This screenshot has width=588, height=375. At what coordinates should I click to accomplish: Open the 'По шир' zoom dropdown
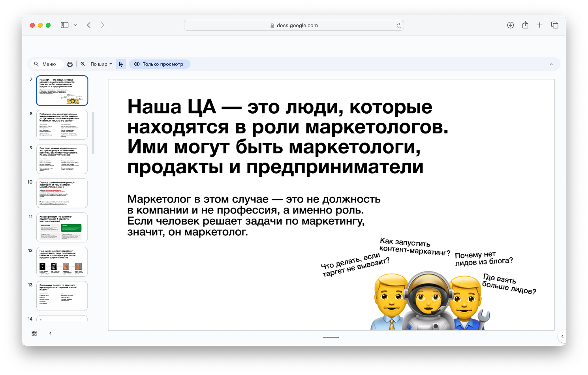[101, 64]
